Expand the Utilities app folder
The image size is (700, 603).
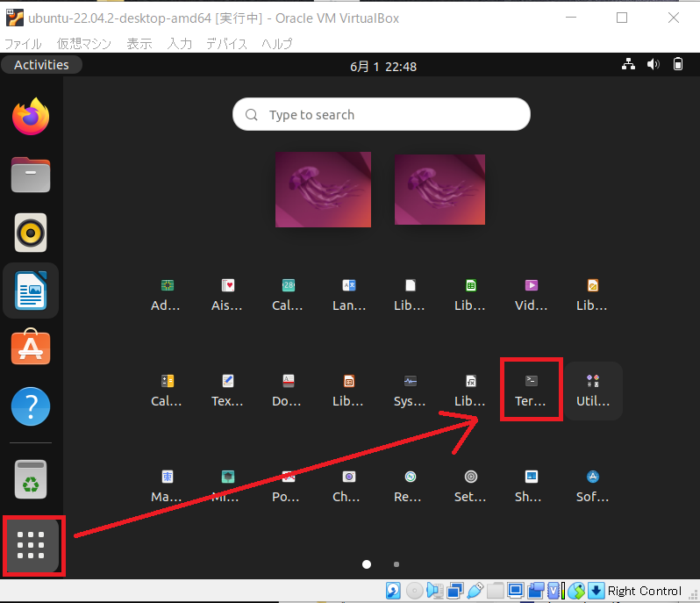coord(593,389)
